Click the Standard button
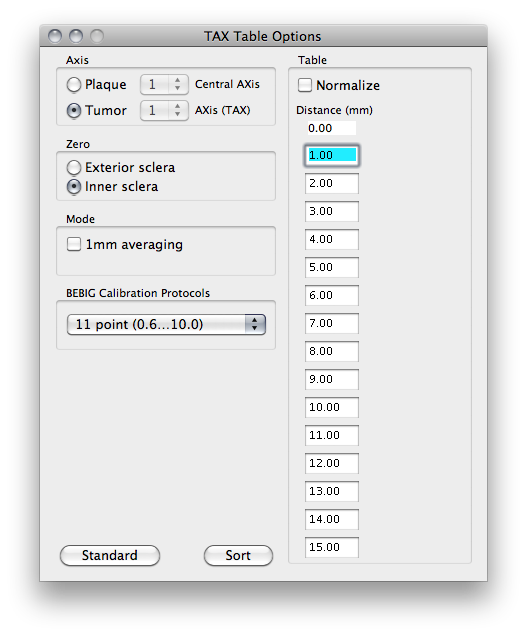This screenshot has width=527, height=636. click(110, 555)
